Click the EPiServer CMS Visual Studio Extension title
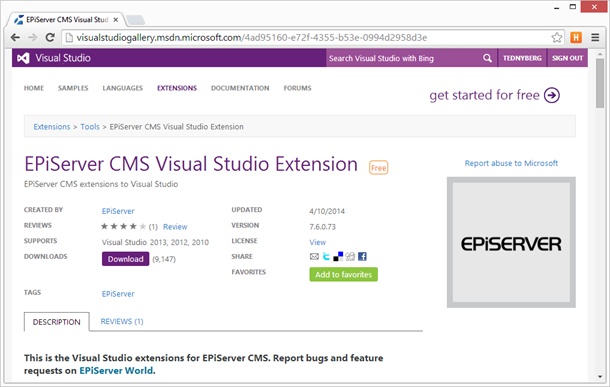Screen dimensions: 610x387 click(x=191, y=164)
